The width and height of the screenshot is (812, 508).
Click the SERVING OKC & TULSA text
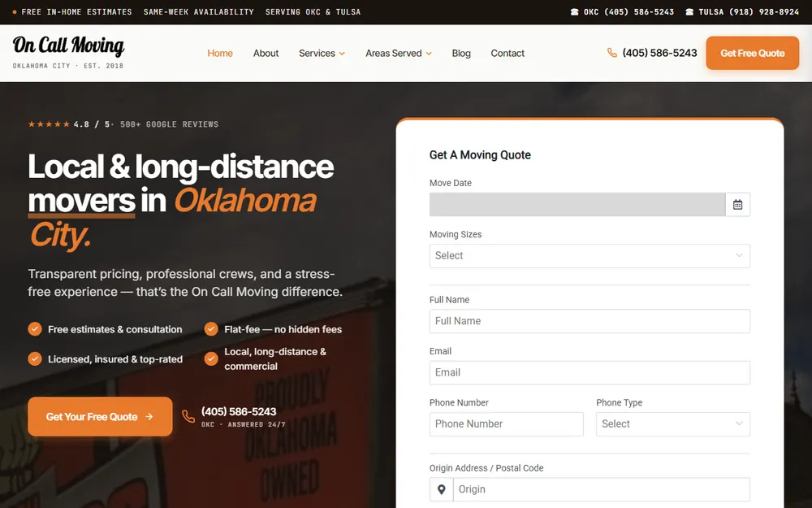313,12
